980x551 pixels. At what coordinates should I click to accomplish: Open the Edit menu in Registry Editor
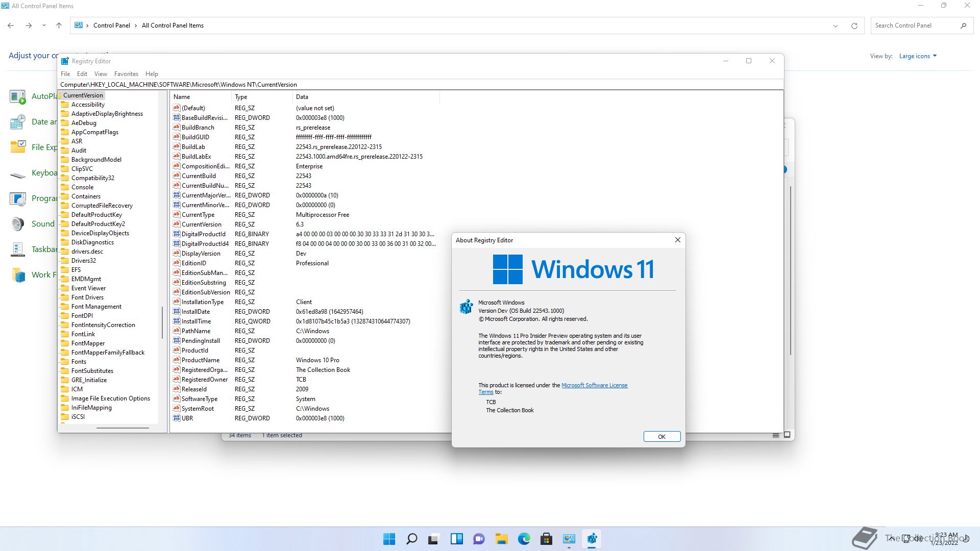pos(82,74)
